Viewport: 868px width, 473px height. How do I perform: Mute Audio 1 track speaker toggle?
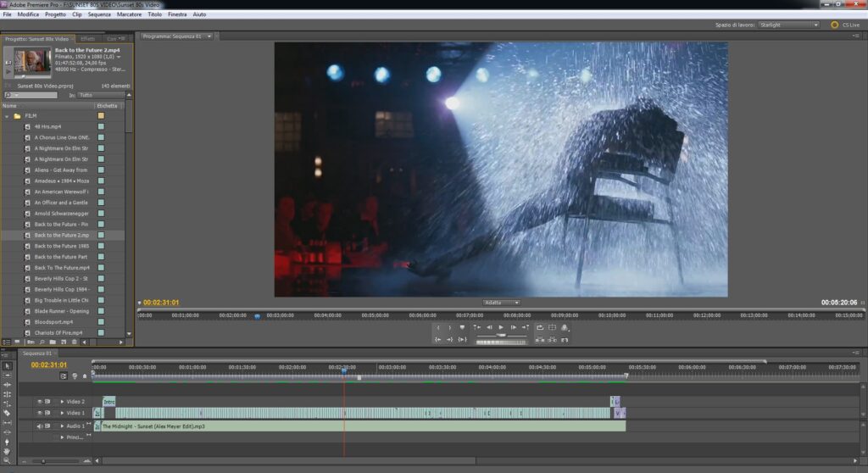coord(39,426)
